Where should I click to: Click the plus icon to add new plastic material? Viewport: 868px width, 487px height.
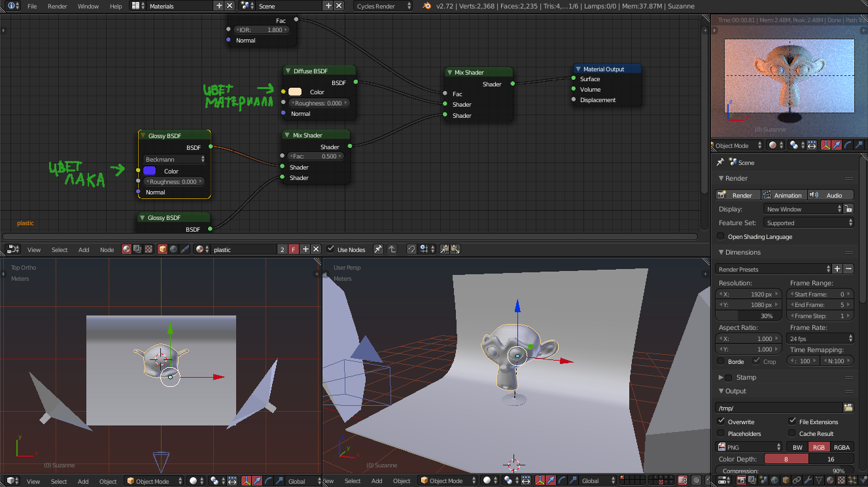(305, 249)
